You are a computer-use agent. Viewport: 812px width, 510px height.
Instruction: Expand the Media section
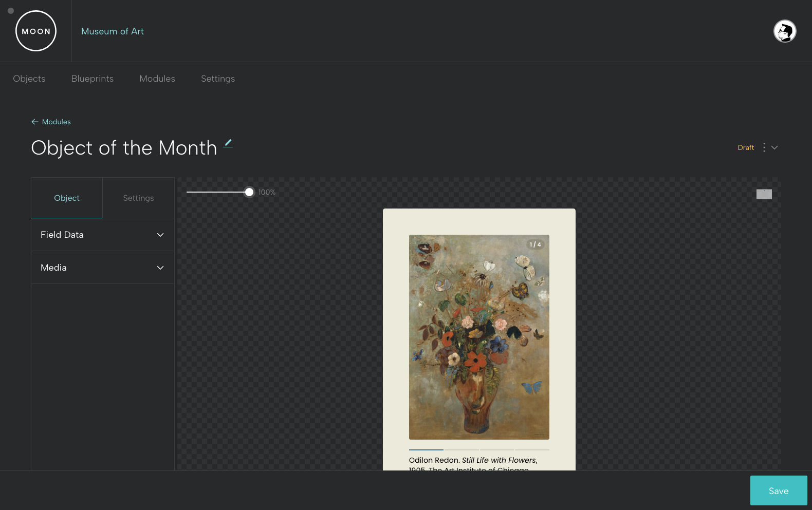pos(103,268)
